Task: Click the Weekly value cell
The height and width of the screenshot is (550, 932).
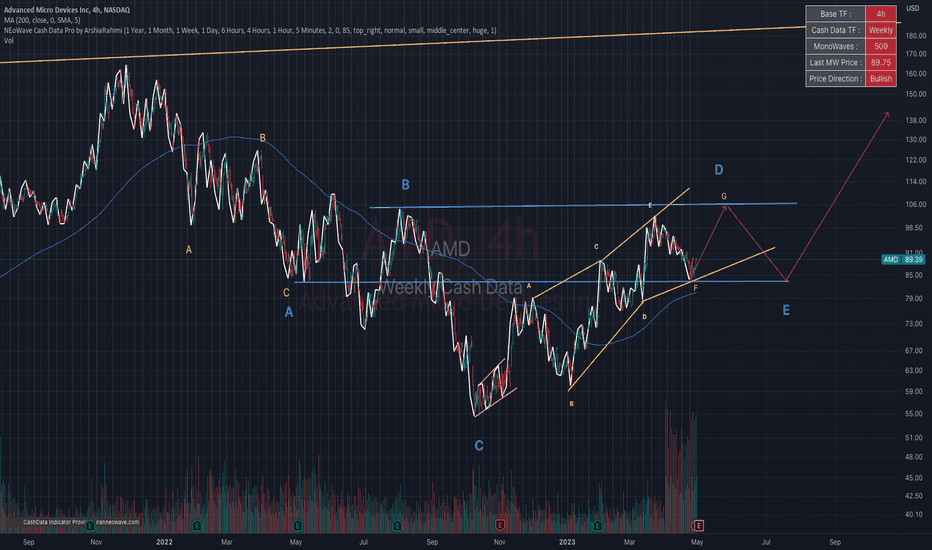Action: [881, 30]
